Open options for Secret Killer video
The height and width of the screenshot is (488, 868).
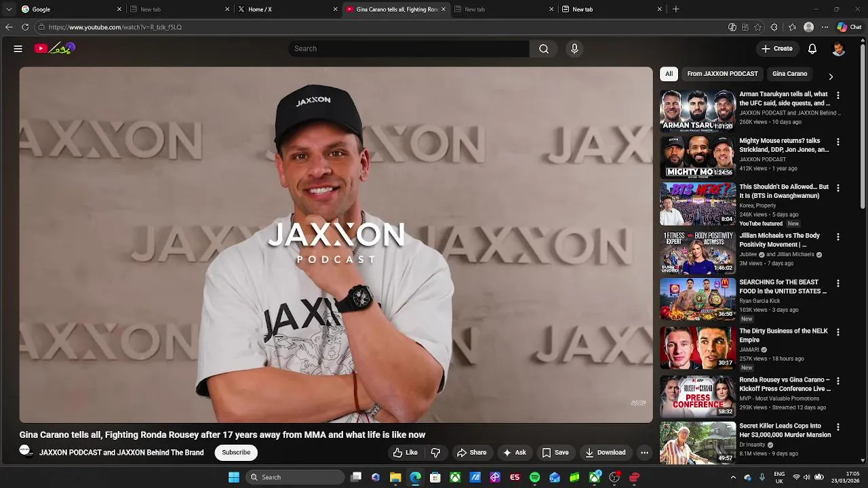click(x=838, y=428)
